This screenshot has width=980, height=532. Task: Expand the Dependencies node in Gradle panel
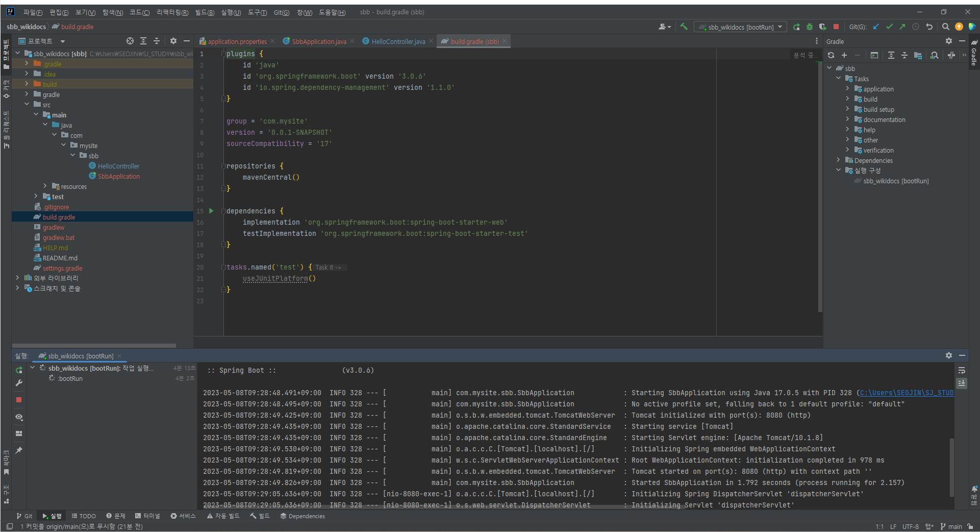pyautogui.click(x=838, y=160)
